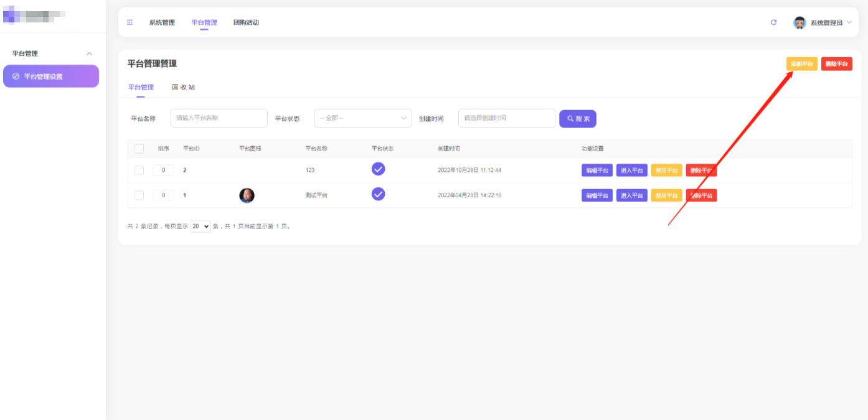Open the page size dropdown showing 20

[x=200, y=226]
